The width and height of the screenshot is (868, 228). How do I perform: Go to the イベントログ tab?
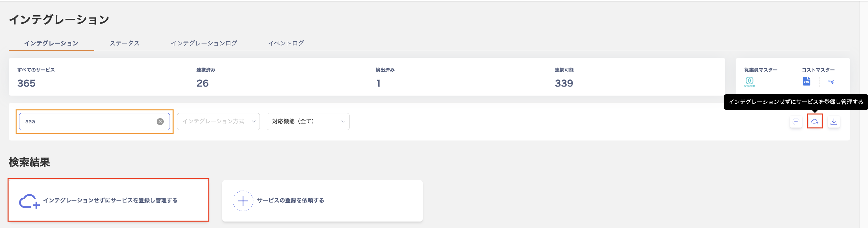(286, 43)
